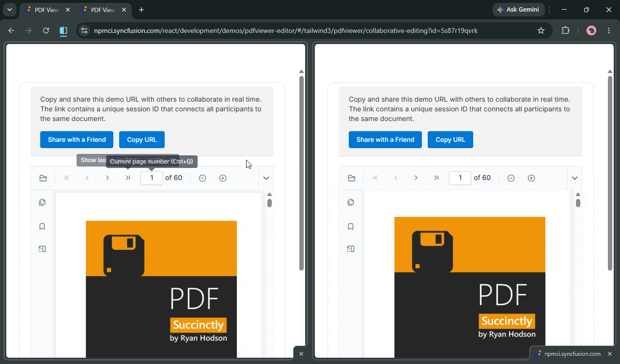Image resolution: width=620 pixels, height=364 pixels.
Task: Open bookmarks panel in right viewer
Action: tap(351, 226)
